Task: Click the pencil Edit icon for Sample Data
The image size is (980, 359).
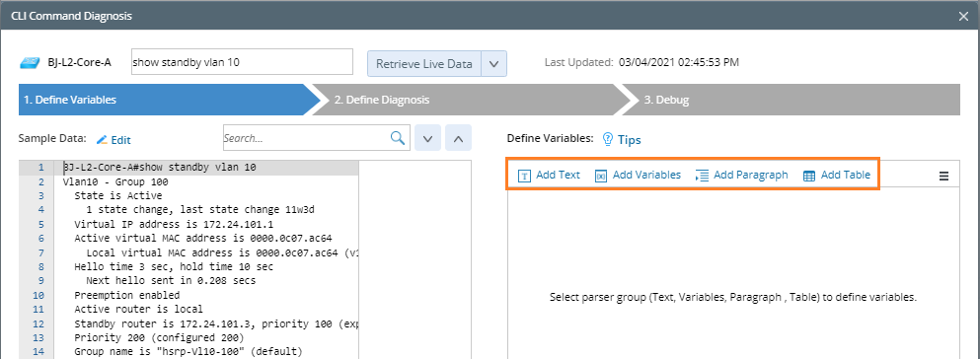Action: tap(102, 140)
